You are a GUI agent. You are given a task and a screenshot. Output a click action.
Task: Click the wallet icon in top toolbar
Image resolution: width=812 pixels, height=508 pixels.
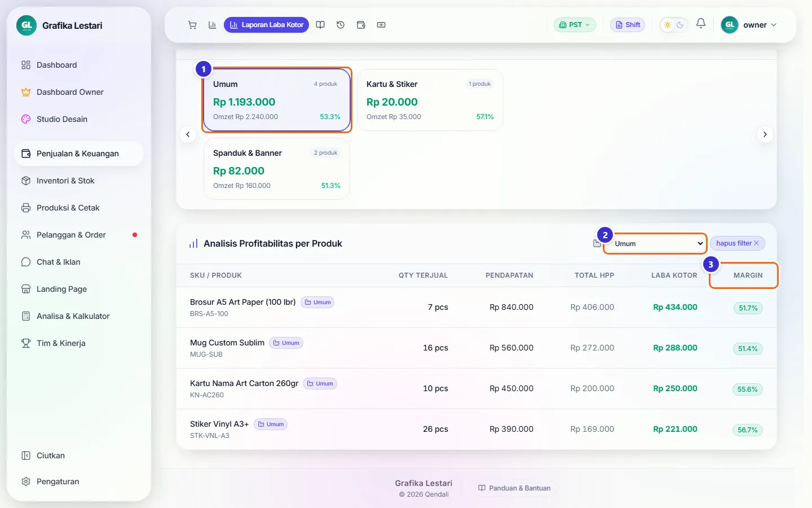pyautogui.click(x=361, y=25)
